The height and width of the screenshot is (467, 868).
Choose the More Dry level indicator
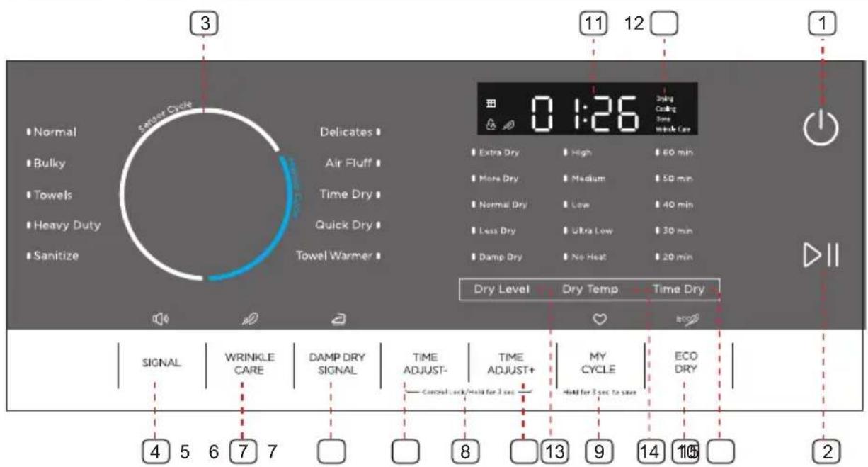[494, 179]
